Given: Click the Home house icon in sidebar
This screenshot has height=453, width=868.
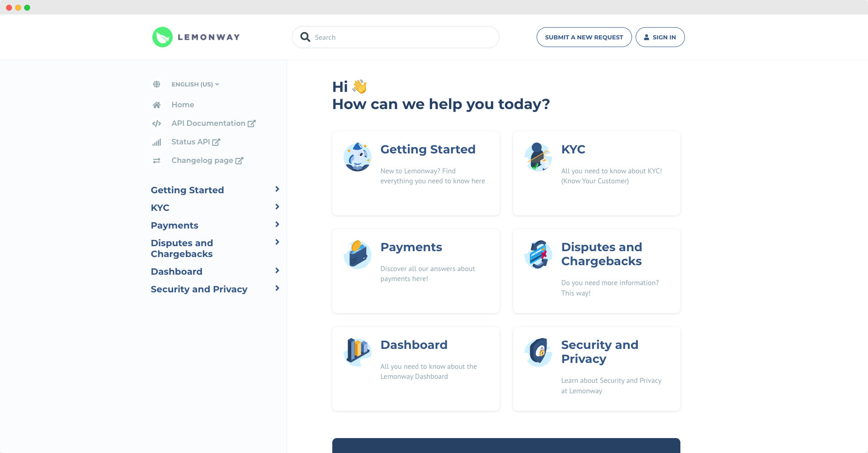Looking at the screenshot, I should point(156,105).
